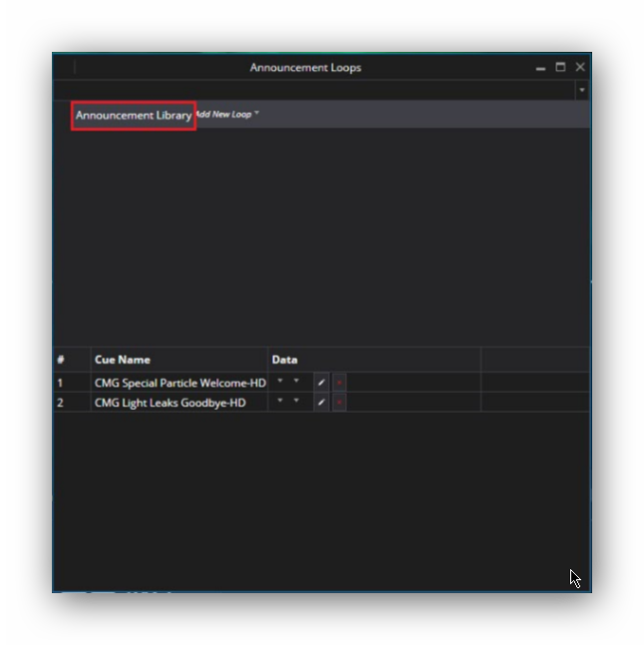Viewport: 644px width, 645px height.
Task: Open the toolbar overflow arrow under the title bar
Action: pos(582,90)
